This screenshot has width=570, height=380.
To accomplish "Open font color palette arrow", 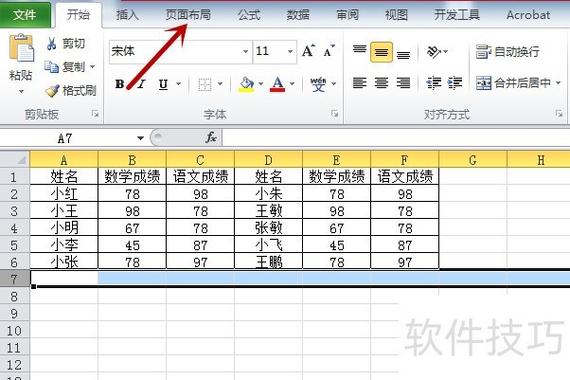I will pyautogui.click(x=292, y=84).
